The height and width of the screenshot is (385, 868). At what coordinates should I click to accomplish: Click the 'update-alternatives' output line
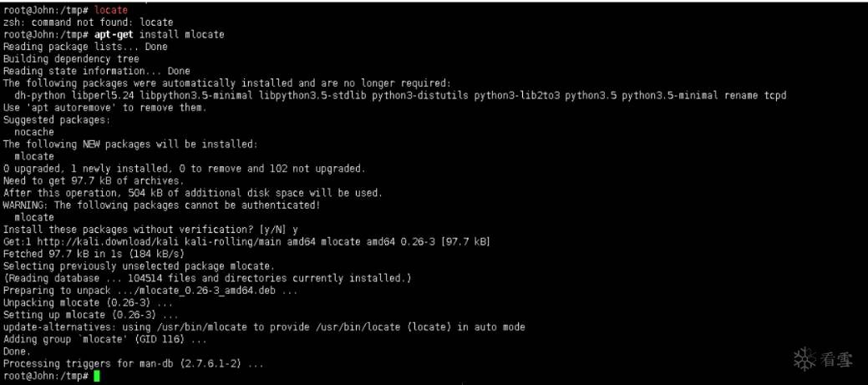[264, 327]
